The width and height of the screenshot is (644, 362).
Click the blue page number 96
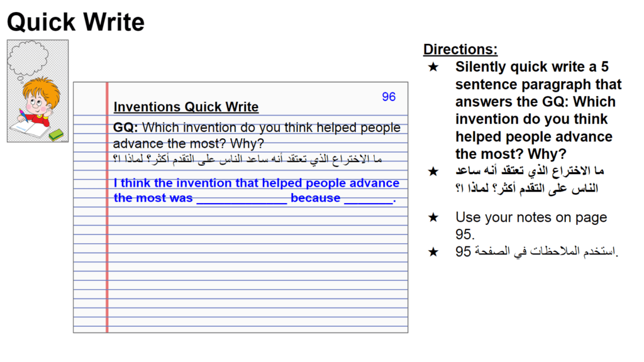[389, 97]
